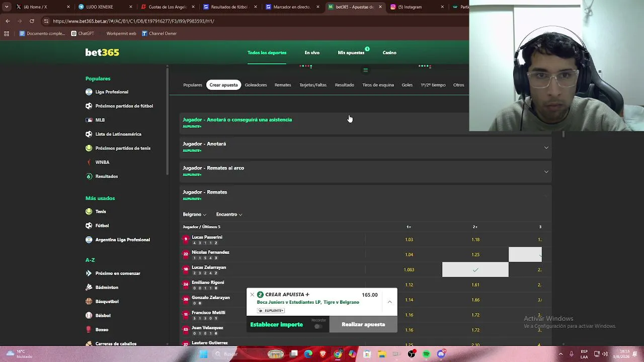The height and width of the screenshot is (362, 644).
Task: Remove the Crear Apuesta bet slip with X
Action: (x=252, y=295)
